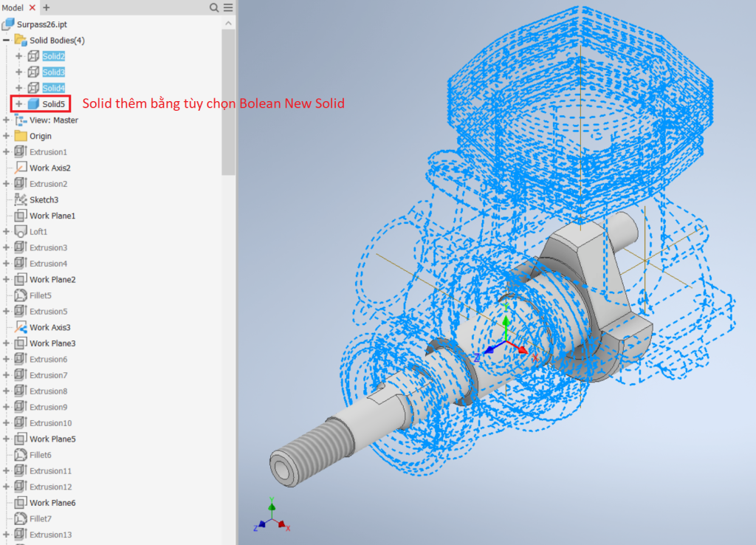Select the Work Axis2 feature icon
The image size is (756, 545).
(21, 168)
